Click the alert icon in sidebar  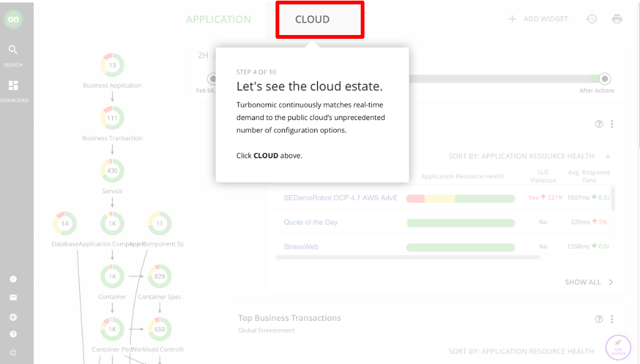[x=13, y=279]
